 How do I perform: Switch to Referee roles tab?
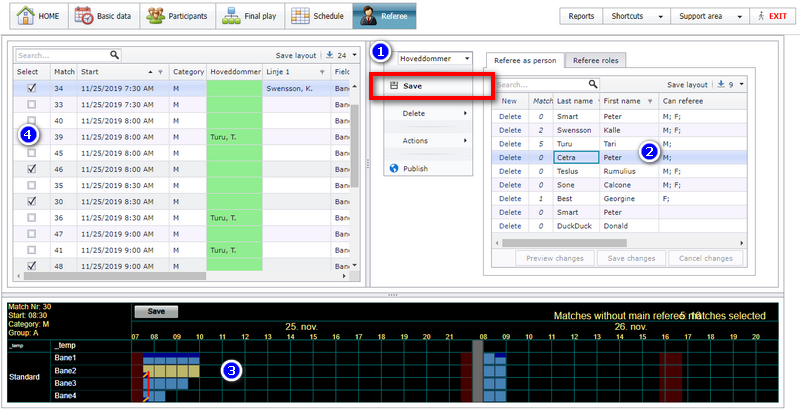click(x=595, y=60)
